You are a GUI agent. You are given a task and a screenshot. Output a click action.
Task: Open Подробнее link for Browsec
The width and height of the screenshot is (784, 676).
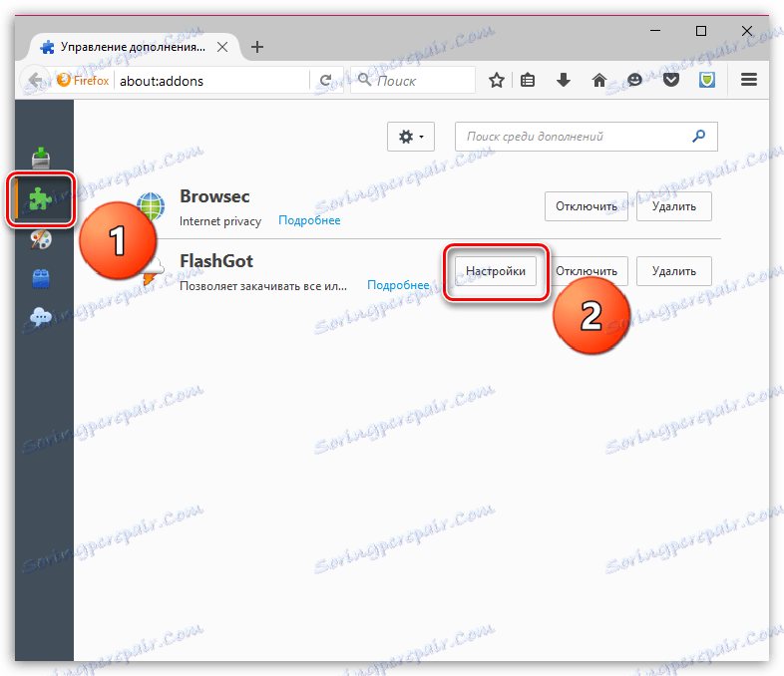click(309, 220)
